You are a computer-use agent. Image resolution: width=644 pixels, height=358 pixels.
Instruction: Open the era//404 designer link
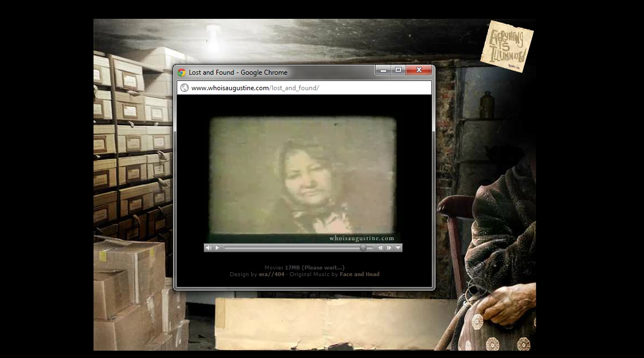point(271,274)
